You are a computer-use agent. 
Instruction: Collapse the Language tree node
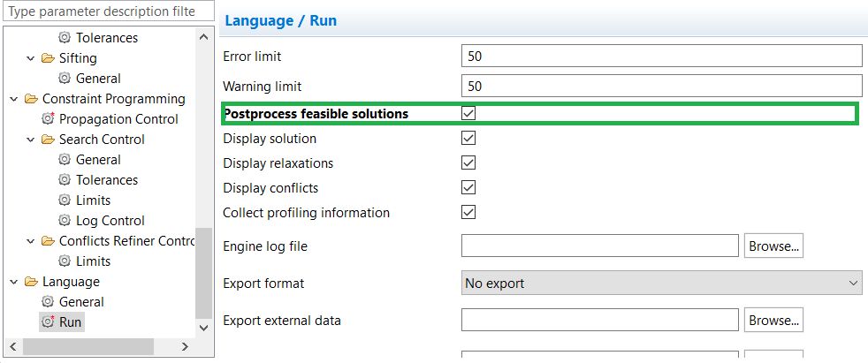[13, 282]
